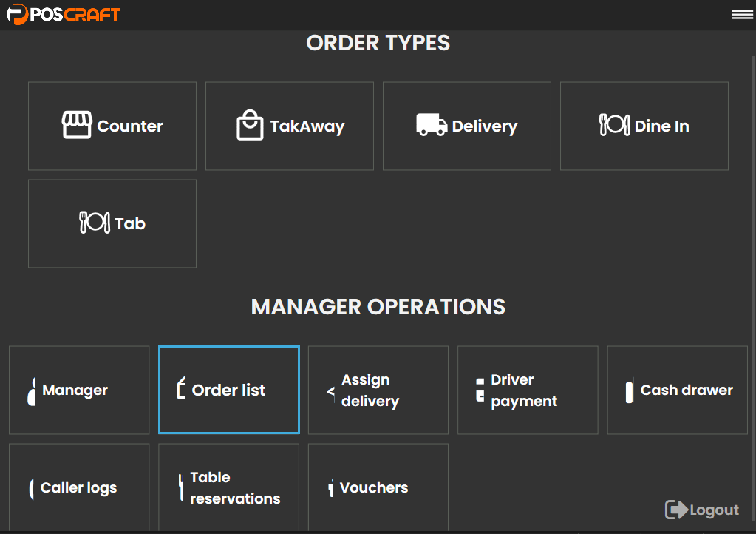Choose the Delivery order type label
This screenshot has width=756, height=534.
click(484, 126)
